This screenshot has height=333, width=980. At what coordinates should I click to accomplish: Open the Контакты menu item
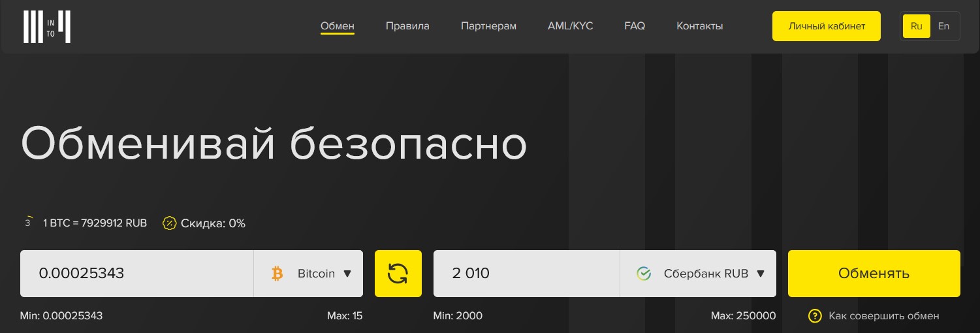pos(700,26)
